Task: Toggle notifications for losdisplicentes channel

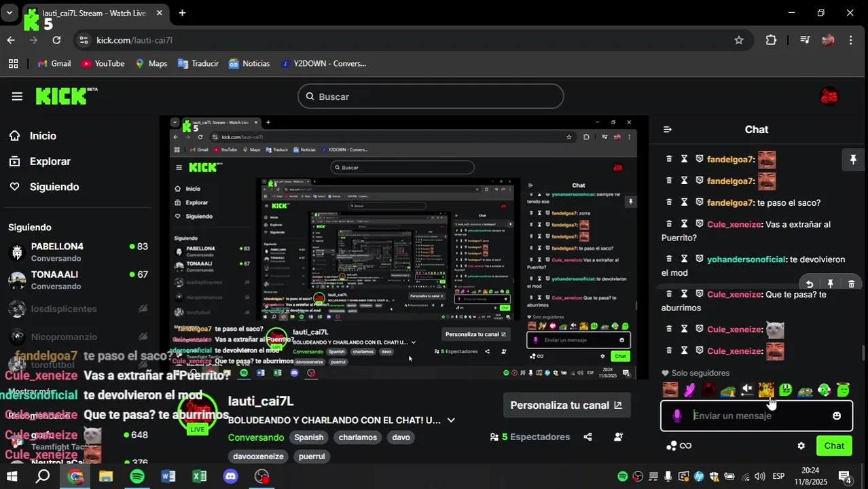Action: (143, 309)
